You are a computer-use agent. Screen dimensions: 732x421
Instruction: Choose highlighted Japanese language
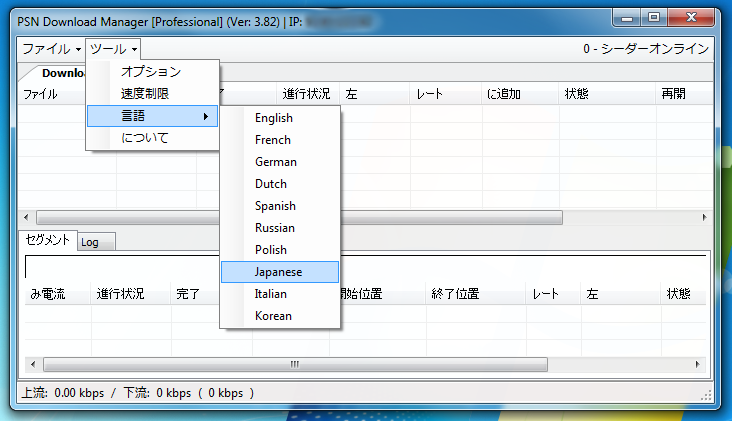tap(280, 272)
